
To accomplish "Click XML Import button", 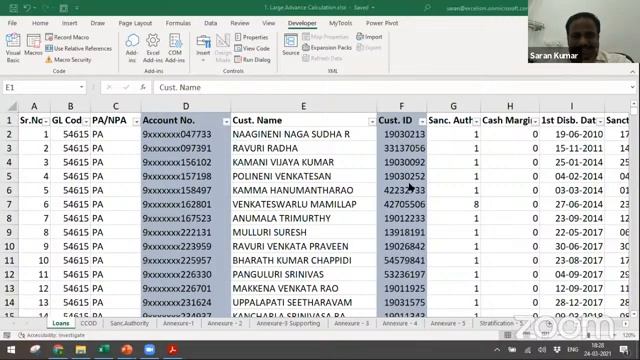I will [x=369, y=37].
